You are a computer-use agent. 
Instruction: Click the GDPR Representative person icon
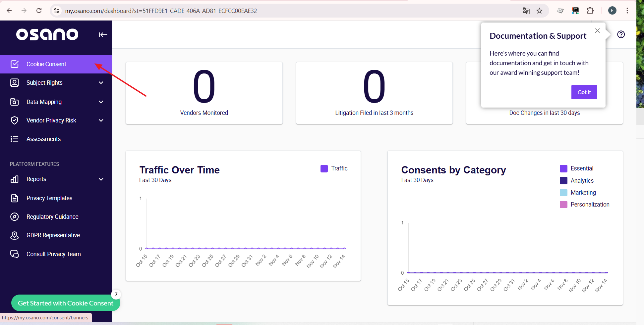(15, 235)
